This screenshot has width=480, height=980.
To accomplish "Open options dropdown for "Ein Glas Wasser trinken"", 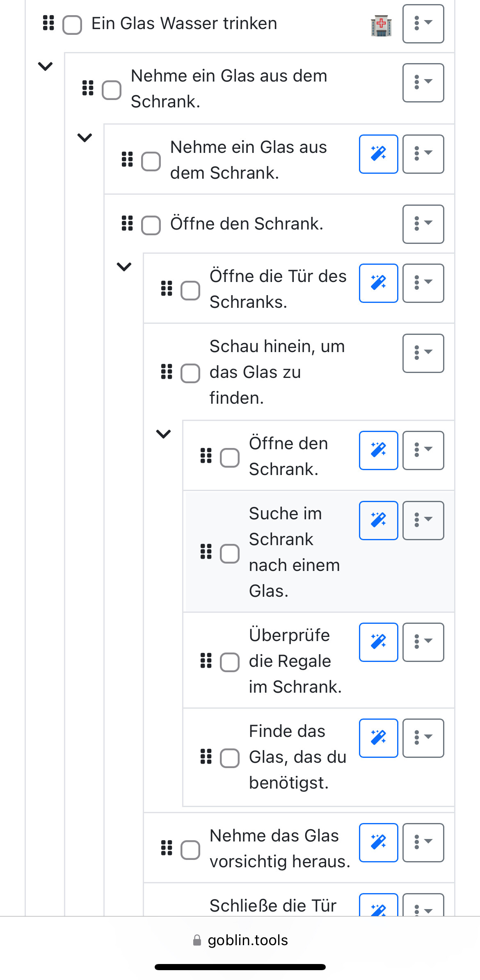I will 423,24.
